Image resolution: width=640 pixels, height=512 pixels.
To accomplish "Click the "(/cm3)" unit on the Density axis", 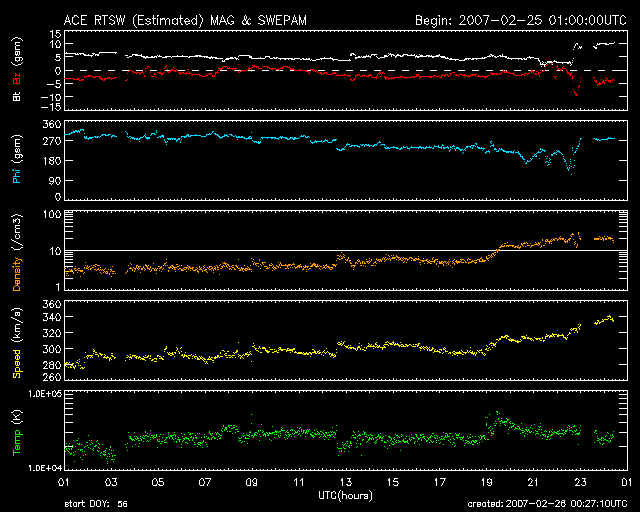I will pos(18,232).
